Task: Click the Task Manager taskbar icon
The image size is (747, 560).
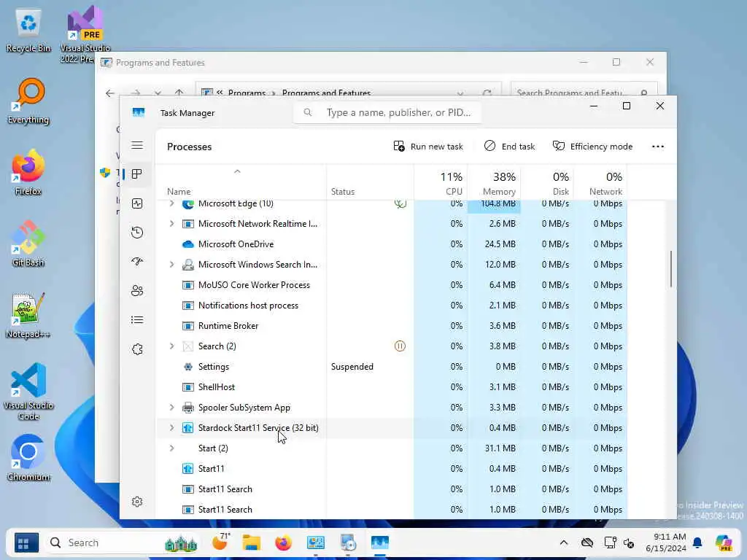Action: point(380,542)
